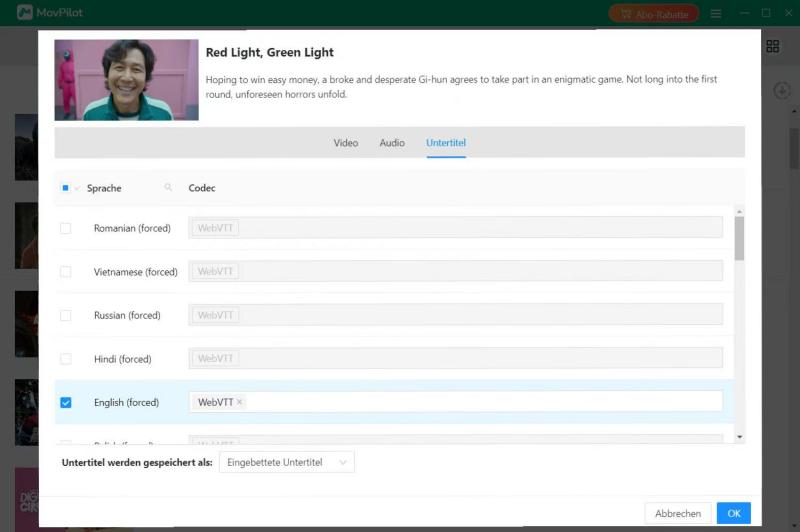Select the Vietnamese (forced) row label
This screenshot has height=532, width=800.
(136, 272)
